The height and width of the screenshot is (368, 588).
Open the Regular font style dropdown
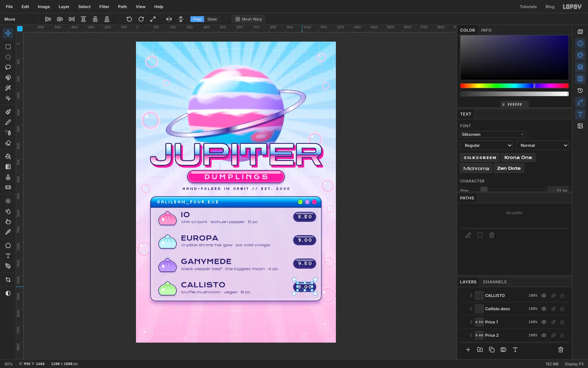[487, 145]
